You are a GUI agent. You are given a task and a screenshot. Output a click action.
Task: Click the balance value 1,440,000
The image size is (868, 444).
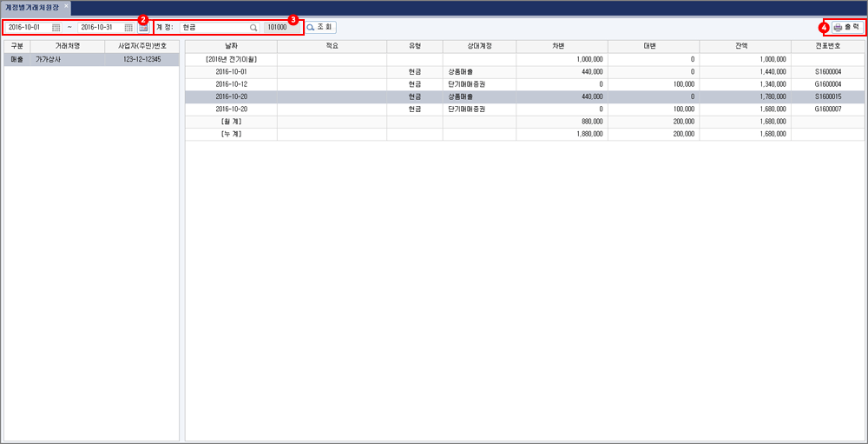[x=745, y=72]
